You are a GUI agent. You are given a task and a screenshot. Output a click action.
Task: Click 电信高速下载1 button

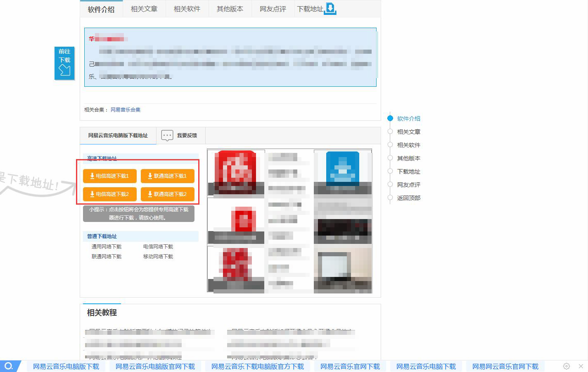[110, 176]
